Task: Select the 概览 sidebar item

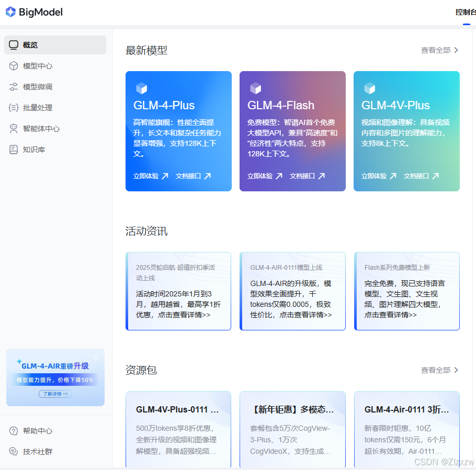Action: 31,45
